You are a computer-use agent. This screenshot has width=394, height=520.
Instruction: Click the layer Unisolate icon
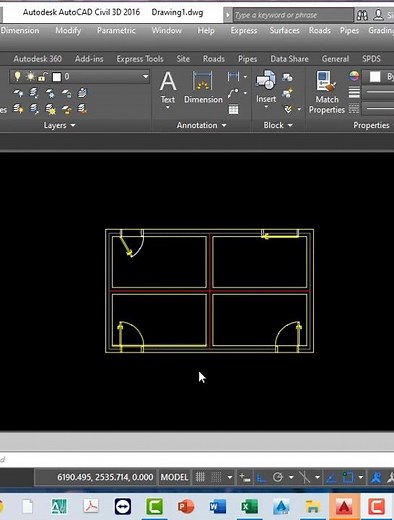click(x=34, y=109)
